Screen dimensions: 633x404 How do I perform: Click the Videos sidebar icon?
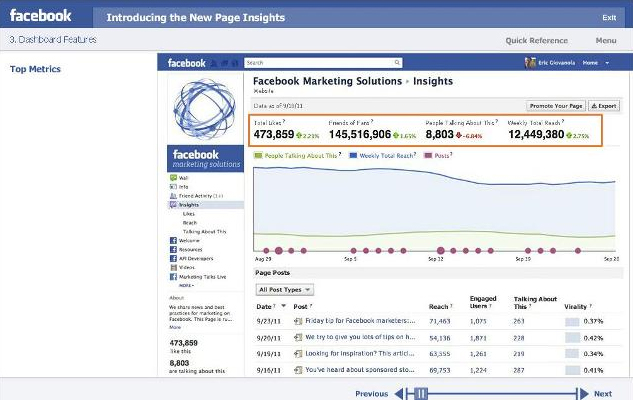pyautogui.click(x=172, y=267)
